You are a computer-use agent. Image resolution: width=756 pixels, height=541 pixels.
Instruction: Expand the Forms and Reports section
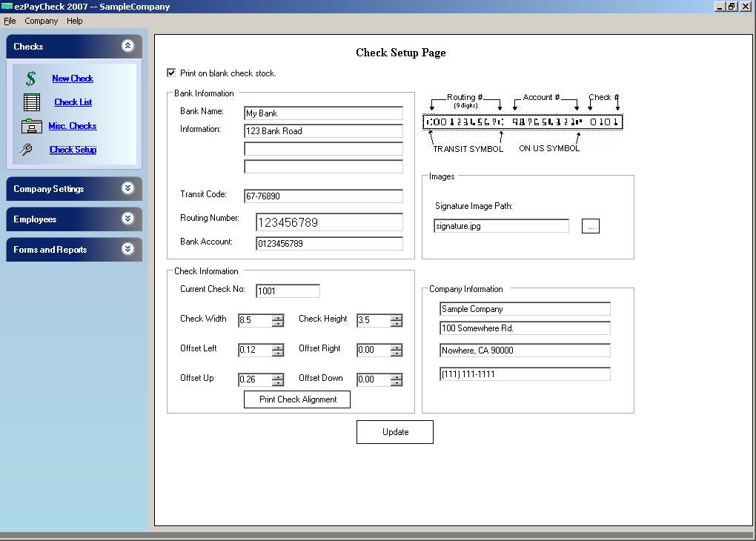click(x=126, y=249)
